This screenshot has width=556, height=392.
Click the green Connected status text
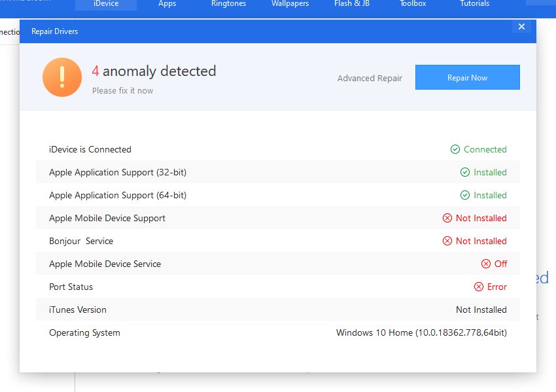pos(485,149)
